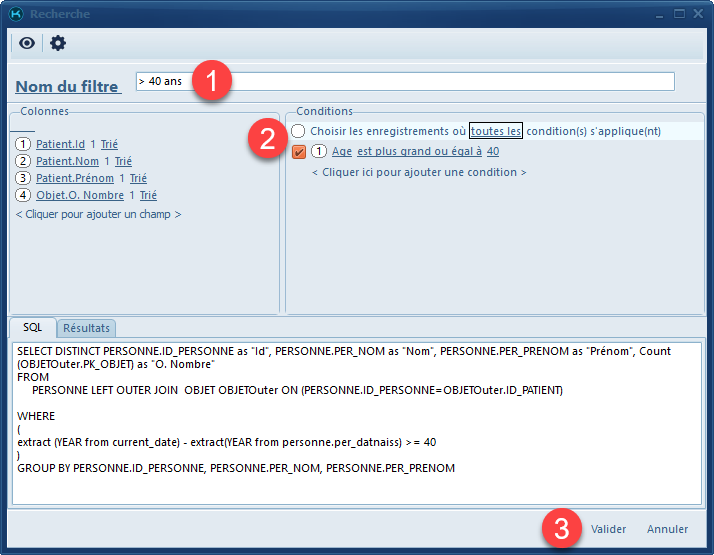The height and width of the screenshot is (555, 714).
Task: Select the radio button for condition matching
Action: tap(298, 132)
